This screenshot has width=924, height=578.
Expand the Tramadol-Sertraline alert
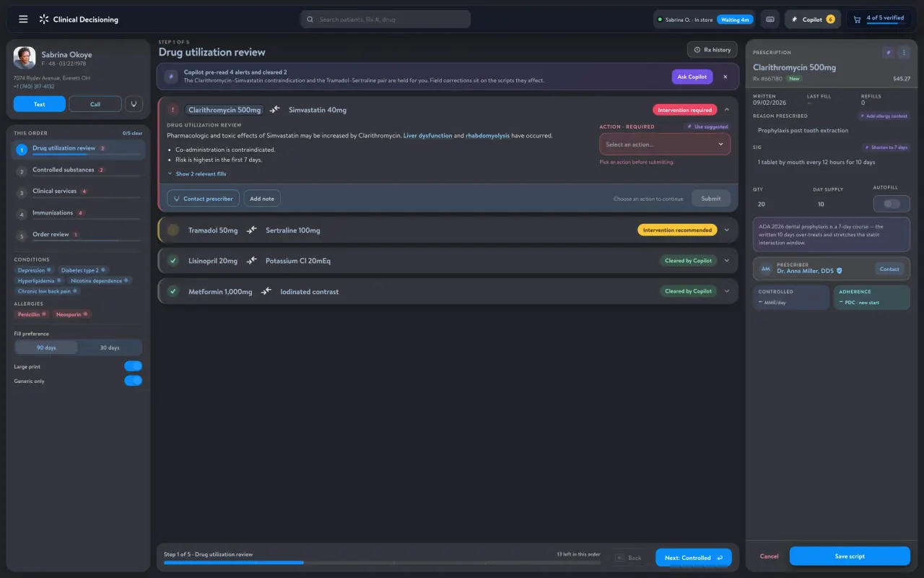[x=726, y=230]
